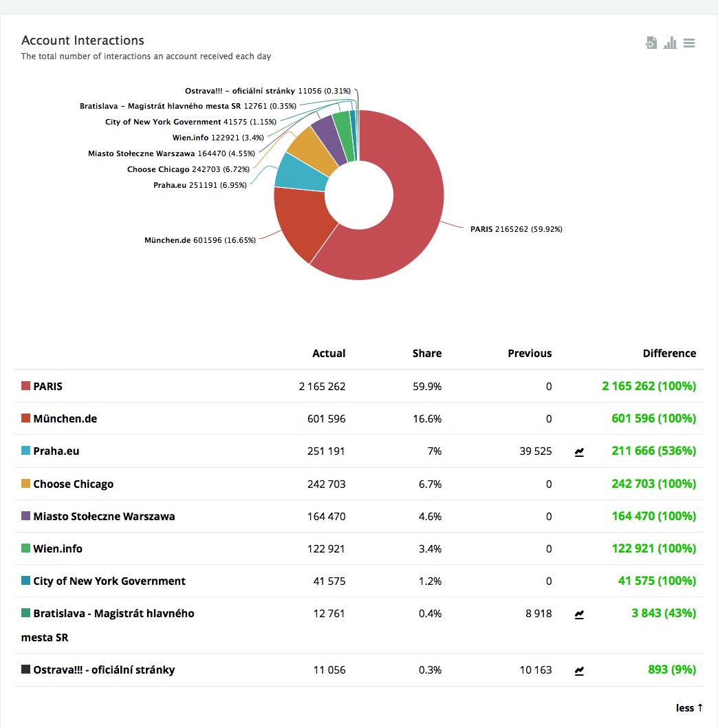Sort by the Share column header
Viewport: 718px width, 728px height.
click(427, 353)
